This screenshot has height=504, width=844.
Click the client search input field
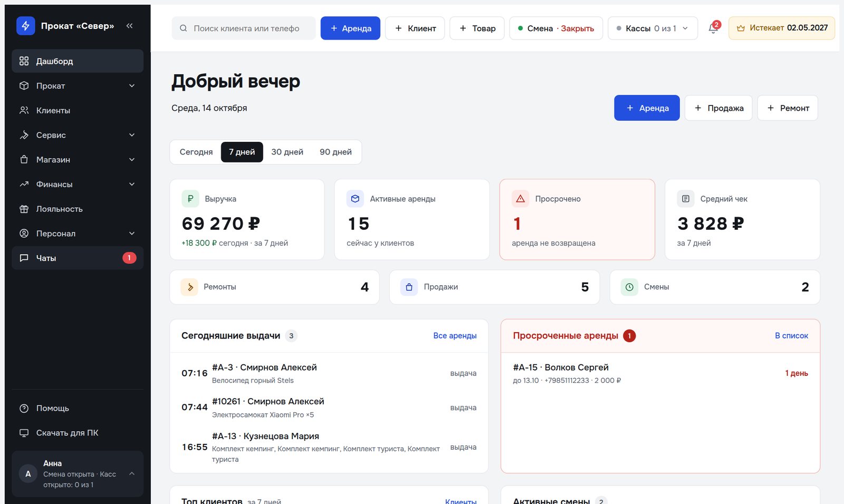[244, 28]
